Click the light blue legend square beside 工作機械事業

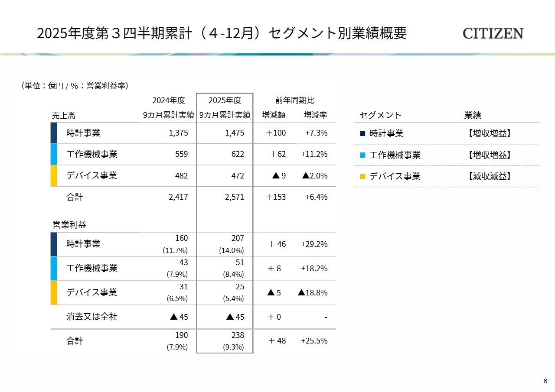click(x=362, y=155)
